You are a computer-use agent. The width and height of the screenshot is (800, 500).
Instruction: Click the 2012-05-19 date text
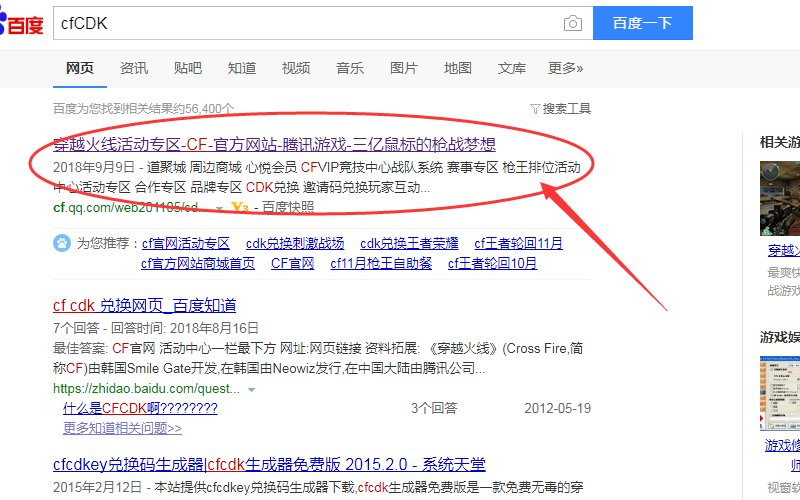click(x=558, y=408)
